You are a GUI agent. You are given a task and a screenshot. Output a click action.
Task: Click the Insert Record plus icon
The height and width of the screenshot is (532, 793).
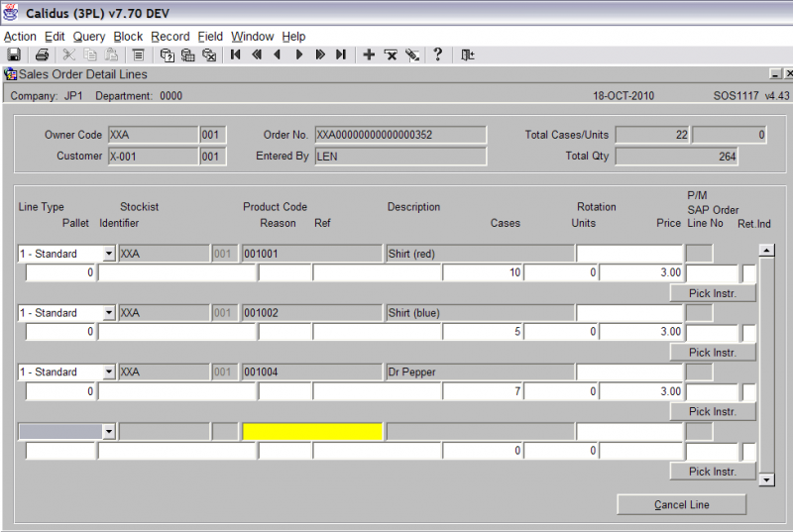(369, 54)
